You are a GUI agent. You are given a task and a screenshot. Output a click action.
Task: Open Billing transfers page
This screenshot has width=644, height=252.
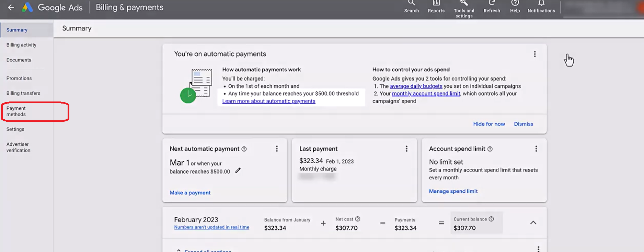[23, 93]
